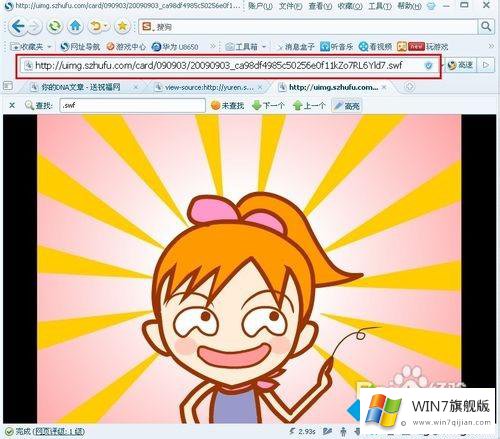Click the 听音乐 music button

pyautogui.click(x=337, y=47)
